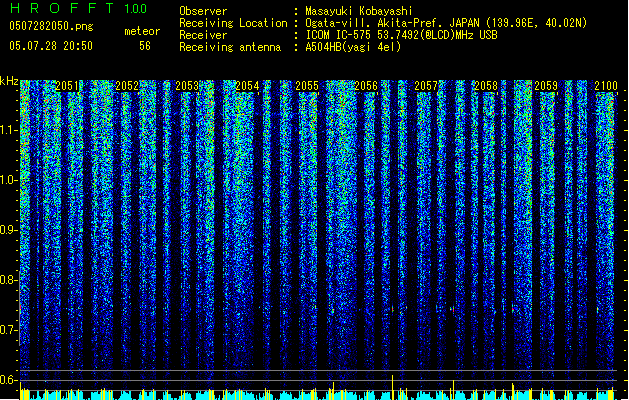Click the 0.6 kHz axis label
Viewport: 629px width, 400px height.
point(8,380)
